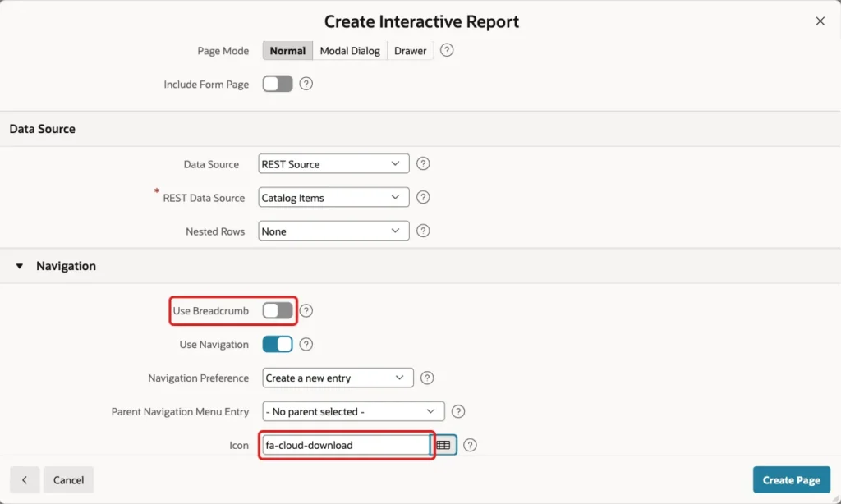This screenshot has width=841, height=504.
Task: Click the dialog resize handle
Action: [x=834, y=498]
